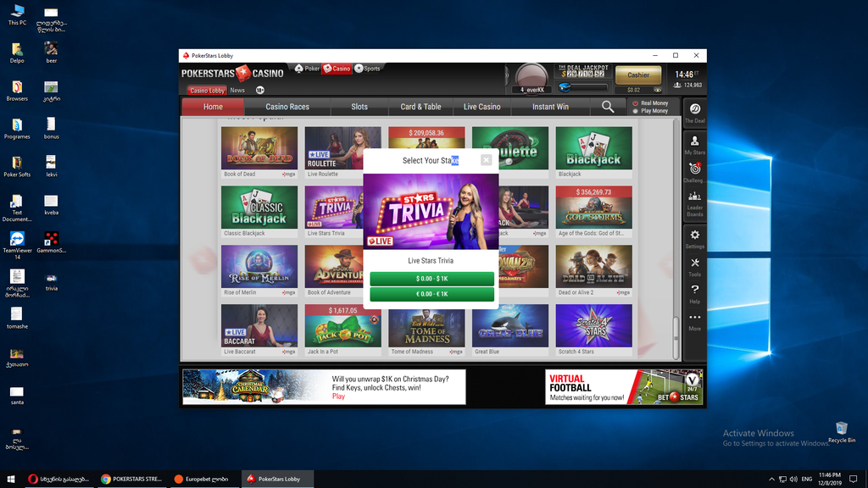Go to the Home casino tab
Screen dimensions: 868x488
[213, 107]
